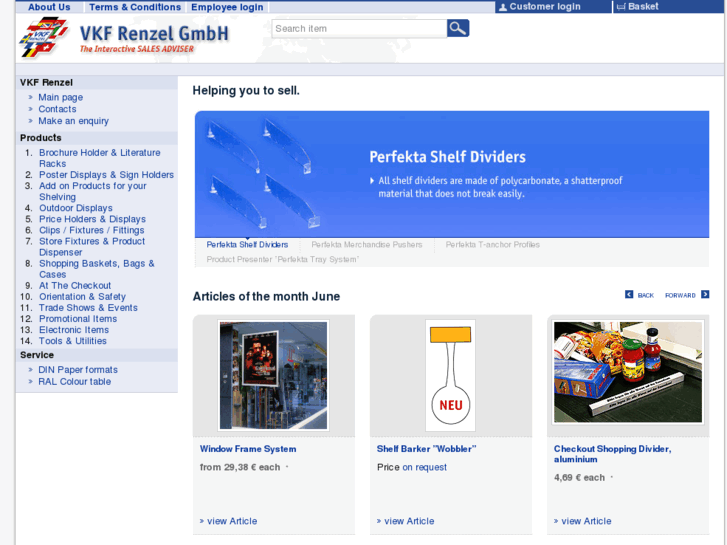Switch to Perfekta T-anchor Profiles tab

pyautogui.click(x=492, y=244)
